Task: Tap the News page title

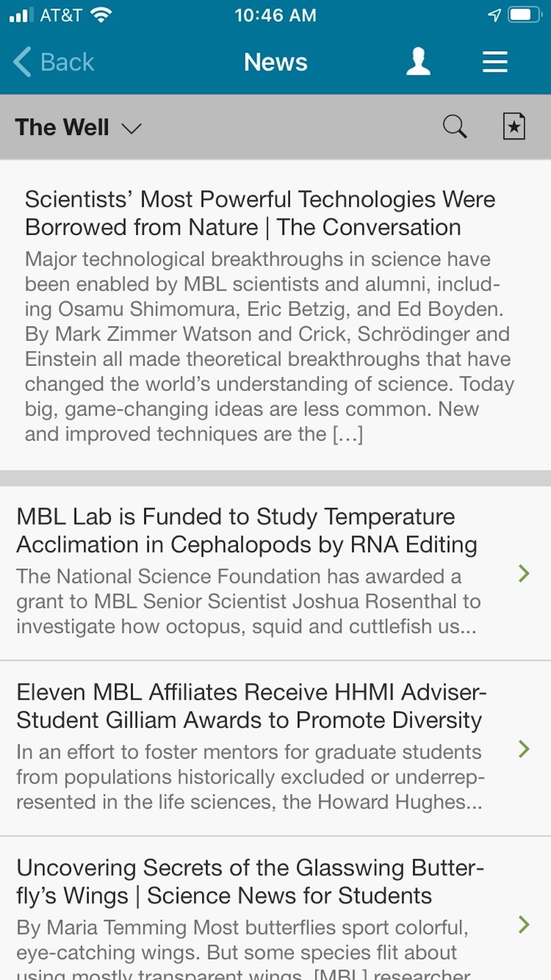Action: [275, 62]
